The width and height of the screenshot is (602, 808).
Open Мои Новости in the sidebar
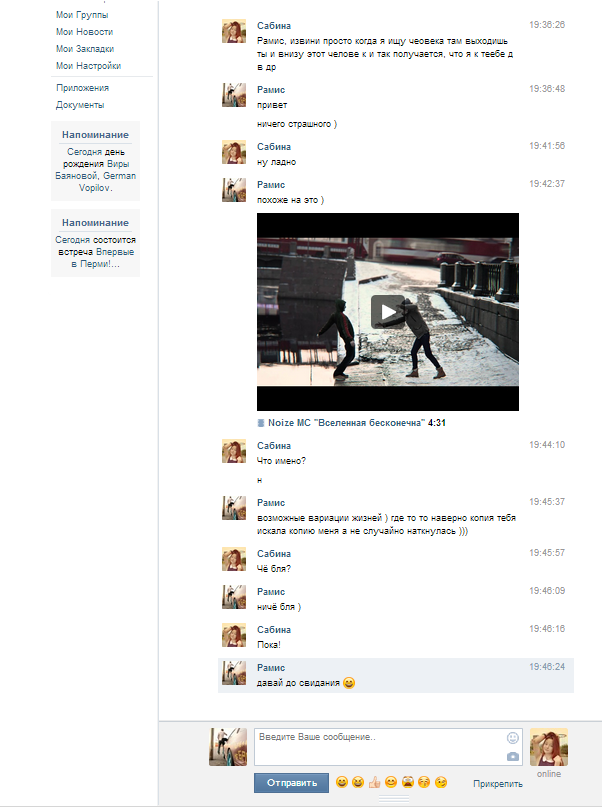tap(85, 32)
